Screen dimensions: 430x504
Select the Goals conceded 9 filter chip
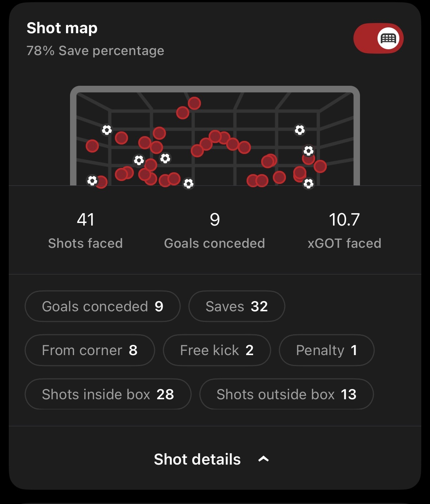(102, 306)
